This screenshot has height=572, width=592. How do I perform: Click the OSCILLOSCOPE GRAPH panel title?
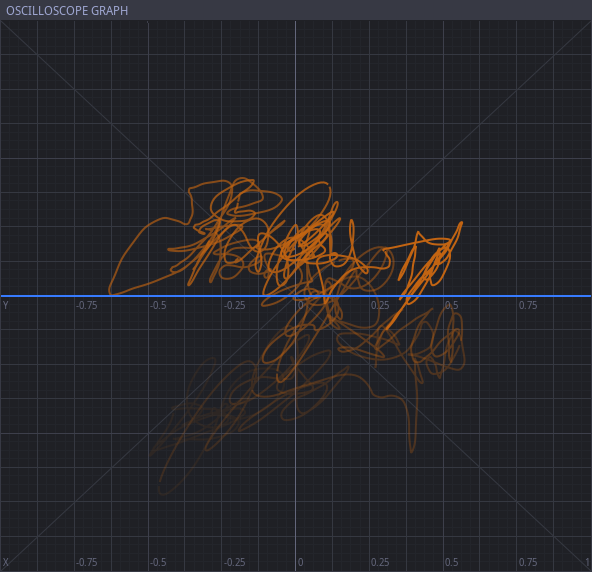pyautogui.click(x=67, y=11)
